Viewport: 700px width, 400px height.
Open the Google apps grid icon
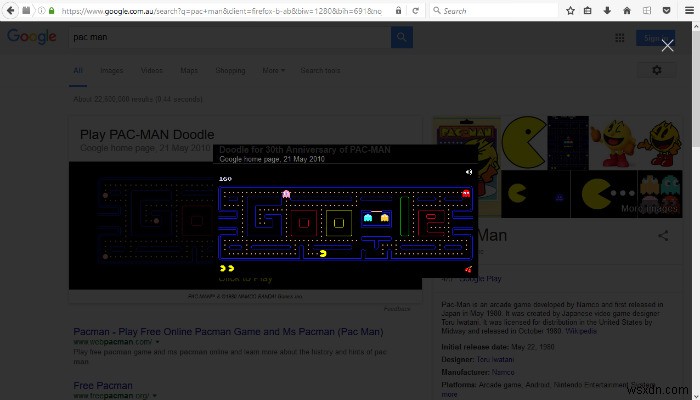pos(620,38)
